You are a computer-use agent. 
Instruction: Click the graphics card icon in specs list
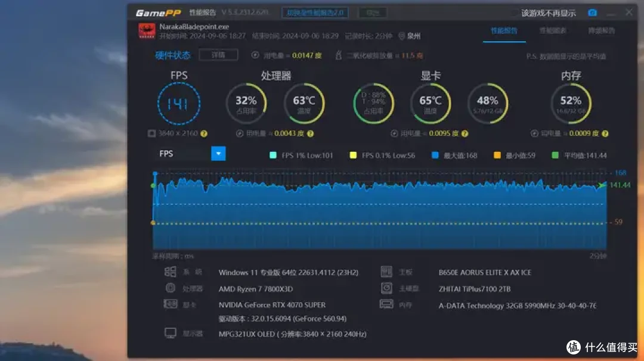pyautogui.click(x=170, y=304)
